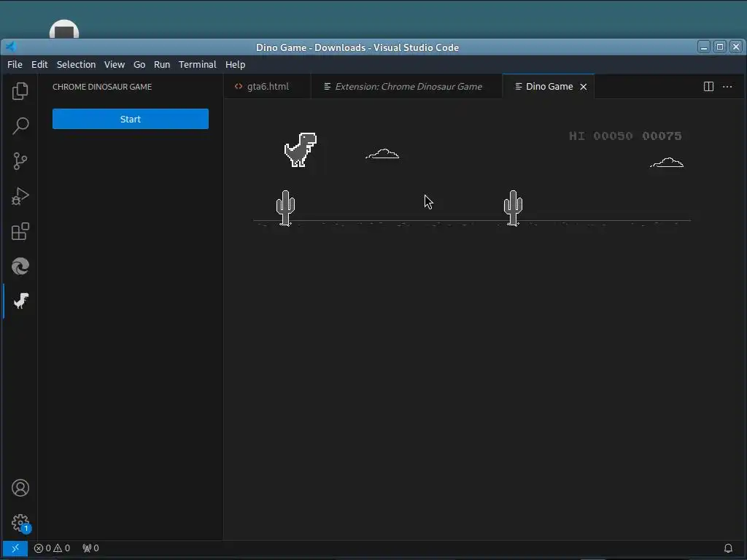Open the Accounts icon

(x=20, y=488)
